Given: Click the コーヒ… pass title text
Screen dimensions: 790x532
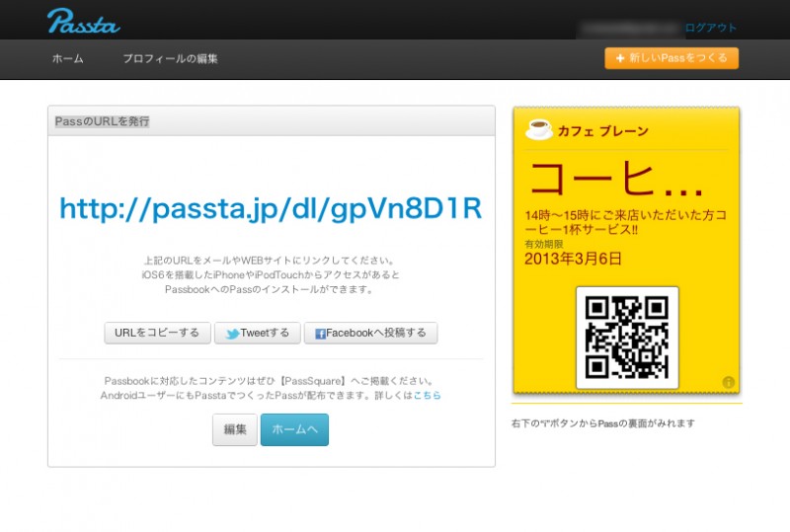Looking at the screenshot, I should click(x=617, y=180).
